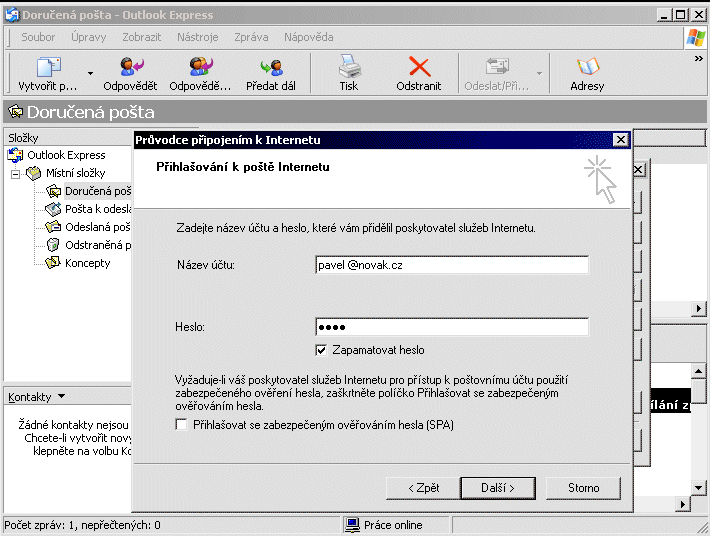The width and height of the screenshot is (710, 536).
Task: Click the upper horizontal scroll right arrow
Action: 698,309
